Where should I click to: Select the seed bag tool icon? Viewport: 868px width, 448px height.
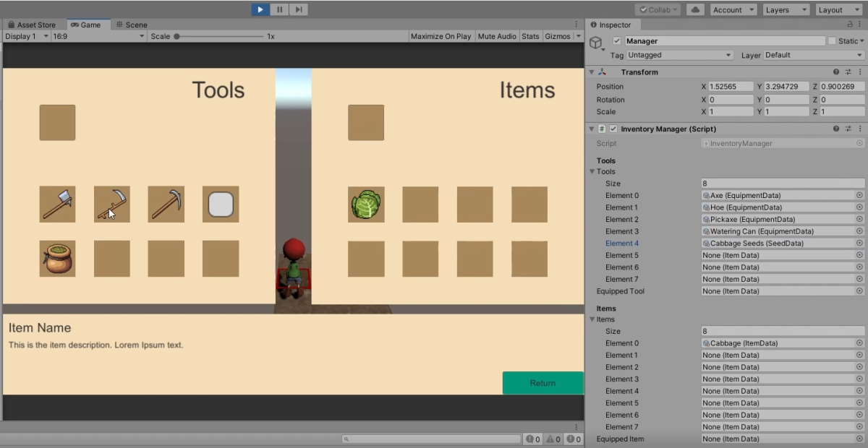tap(57, 259)
